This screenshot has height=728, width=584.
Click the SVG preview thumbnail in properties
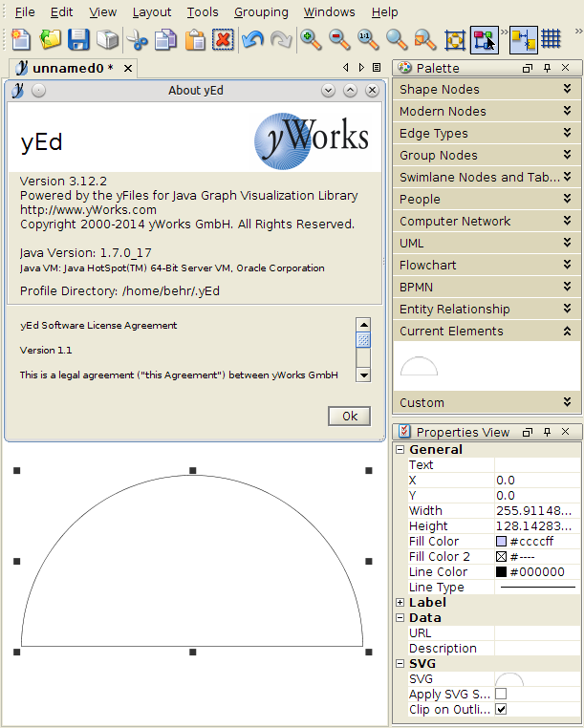pyautogui.click(x=509, y=679)
